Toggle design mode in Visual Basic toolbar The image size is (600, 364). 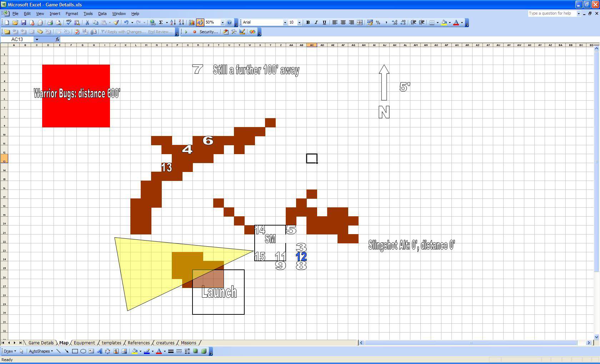click(242, 32)
